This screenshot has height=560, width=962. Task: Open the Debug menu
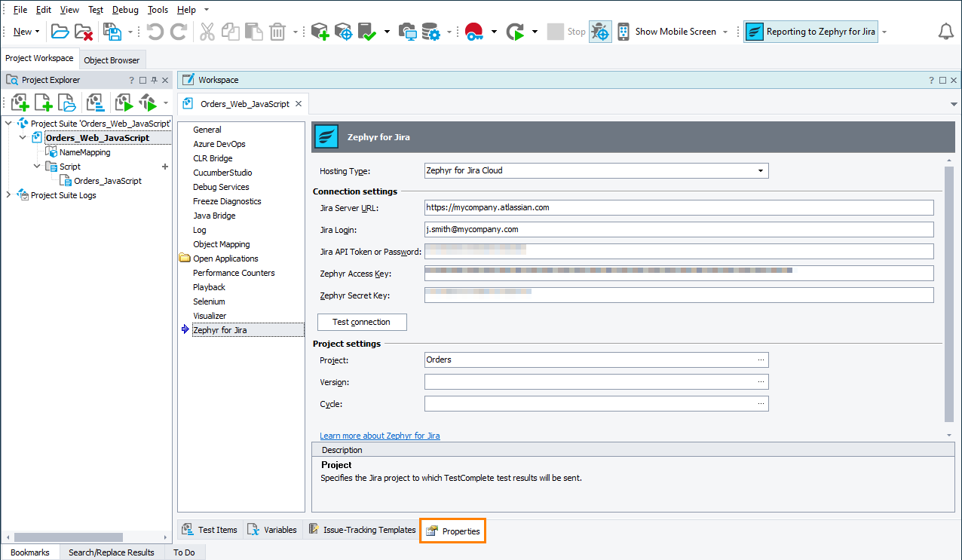coord(125,10)
